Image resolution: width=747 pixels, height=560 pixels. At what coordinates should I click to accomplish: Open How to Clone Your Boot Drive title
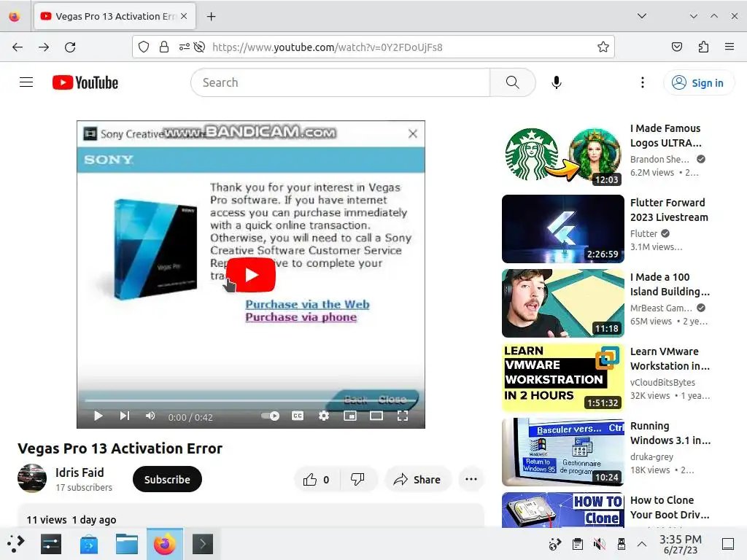tap(670, 507)
